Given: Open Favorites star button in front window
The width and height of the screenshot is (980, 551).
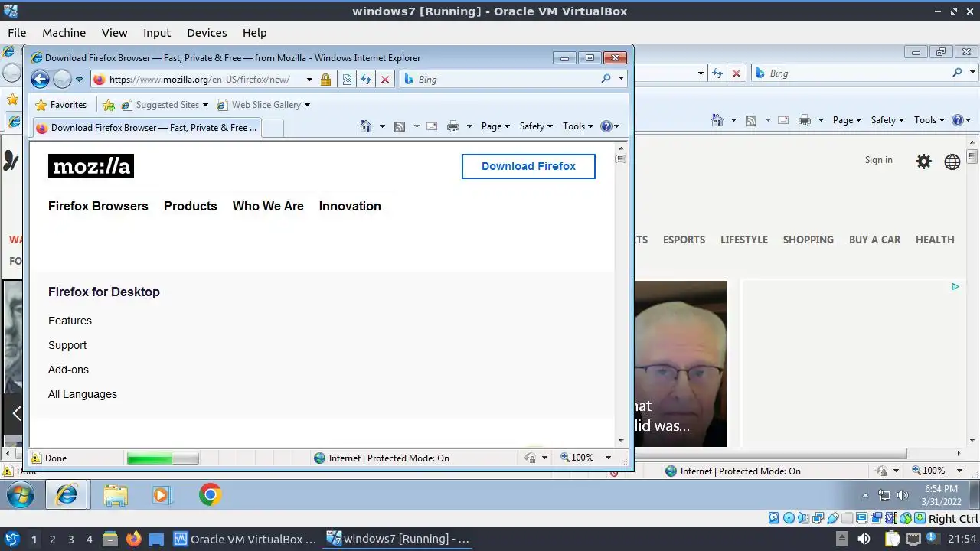Looking at the screenshot, I should [x=60, y=105].
